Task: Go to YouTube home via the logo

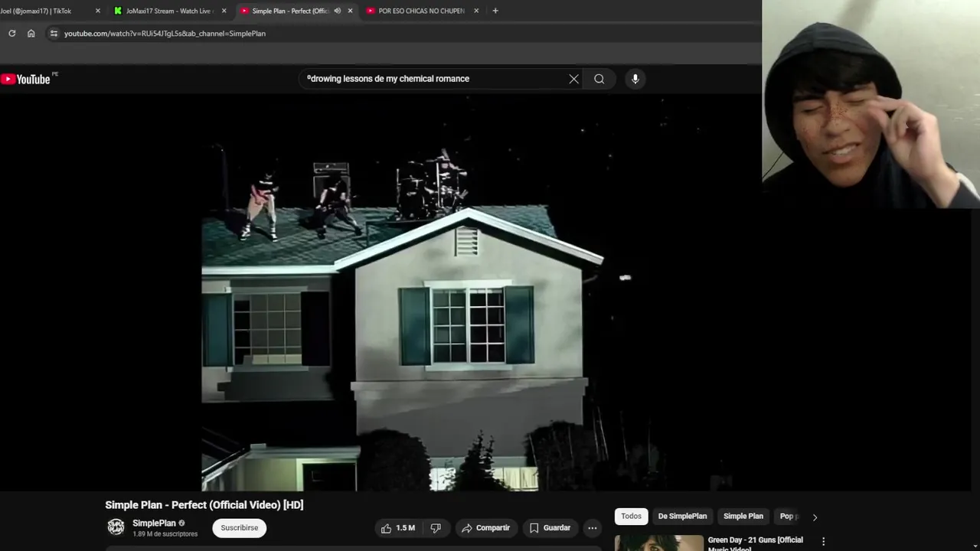Action: (x=26, y=79)
